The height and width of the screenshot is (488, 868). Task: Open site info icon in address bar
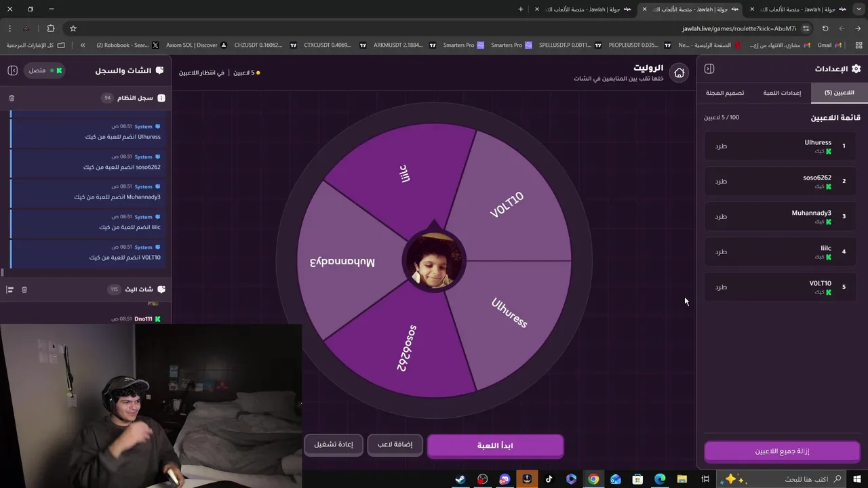[806, 28]
